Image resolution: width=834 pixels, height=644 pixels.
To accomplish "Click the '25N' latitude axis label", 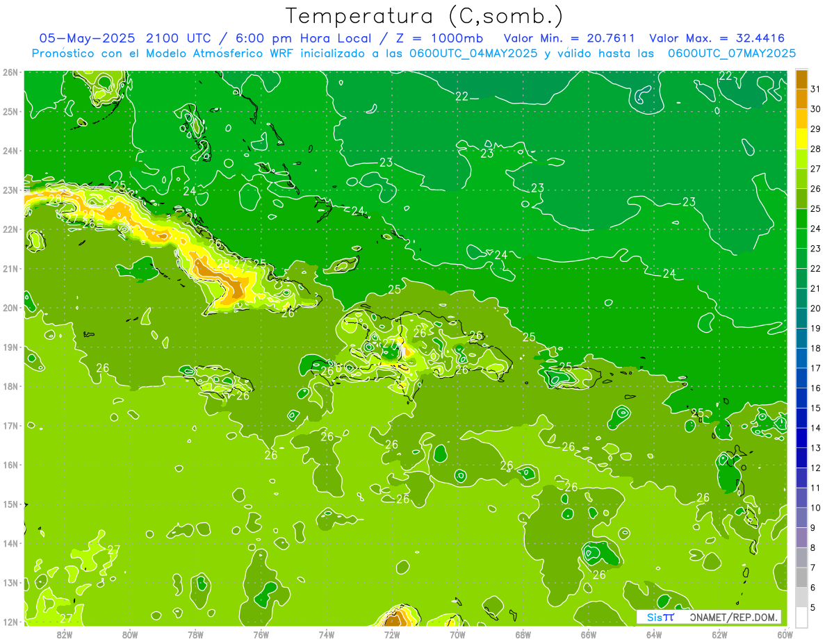I will tap(10, 112).
